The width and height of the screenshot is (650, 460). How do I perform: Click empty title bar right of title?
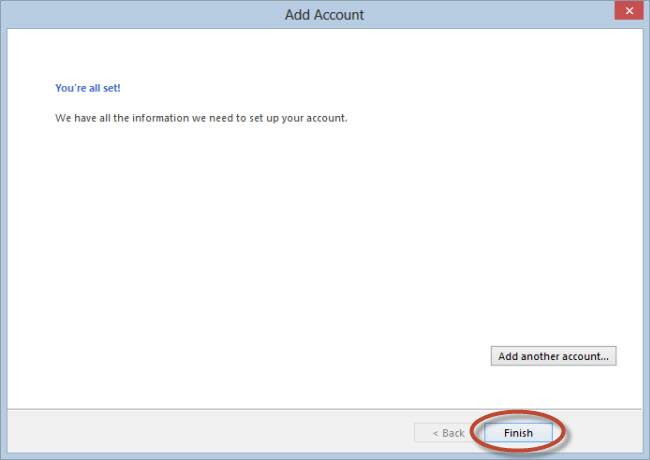click(489, 15)
